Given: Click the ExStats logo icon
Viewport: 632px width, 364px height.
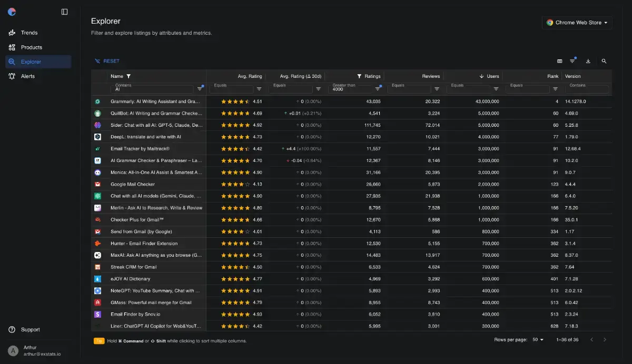Looking at the screenshot, I should pos(12,12).
